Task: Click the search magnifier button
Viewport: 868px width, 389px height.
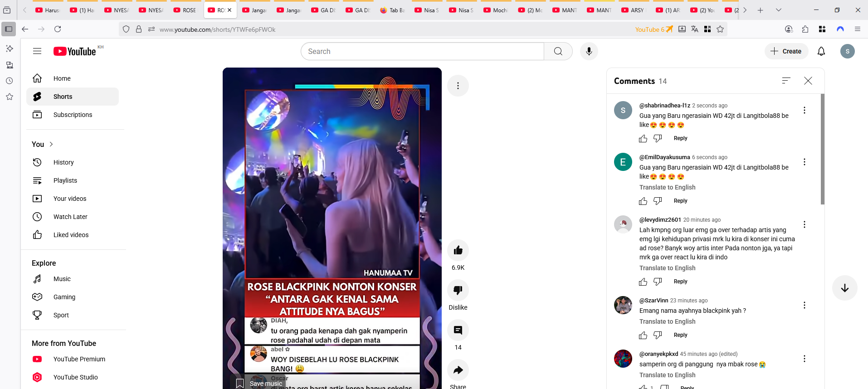Action: coord(558,51)
